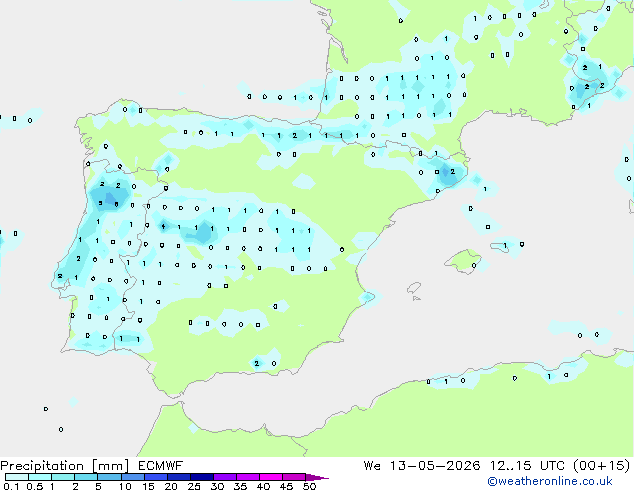Screen dimensions: 634x490
Task: Click the legend scale label "50"
Action: tap(310, 486)
